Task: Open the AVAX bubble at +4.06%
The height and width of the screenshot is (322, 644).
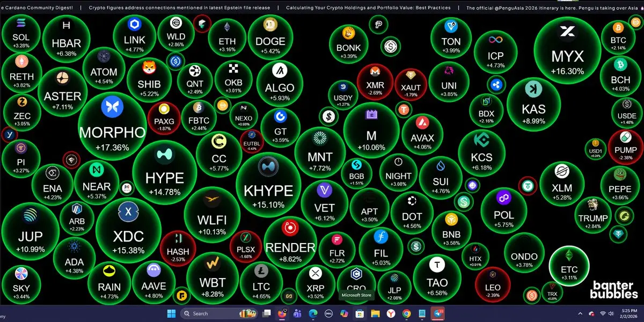Action: (422, 134)
